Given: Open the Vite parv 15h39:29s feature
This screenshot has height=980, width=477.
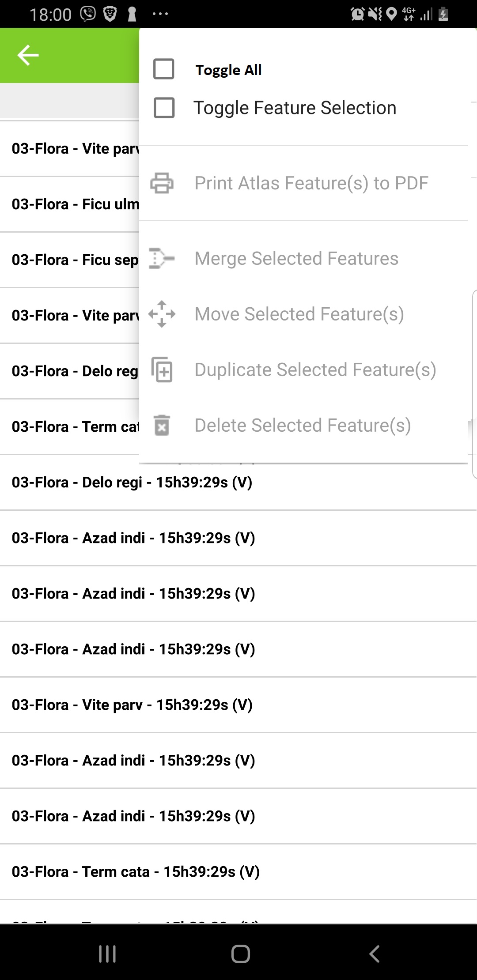Looking at the screenshot, I should [132, 705].
